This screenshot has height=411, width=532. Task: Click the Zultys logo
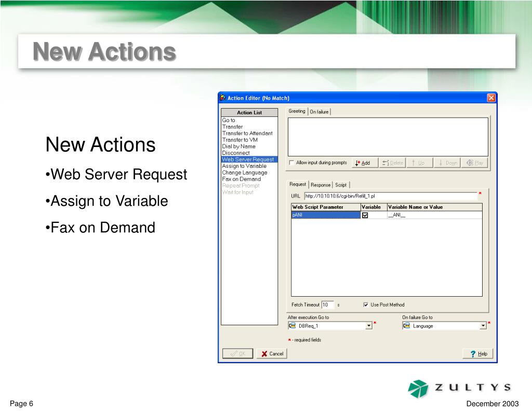coord(459,388)
